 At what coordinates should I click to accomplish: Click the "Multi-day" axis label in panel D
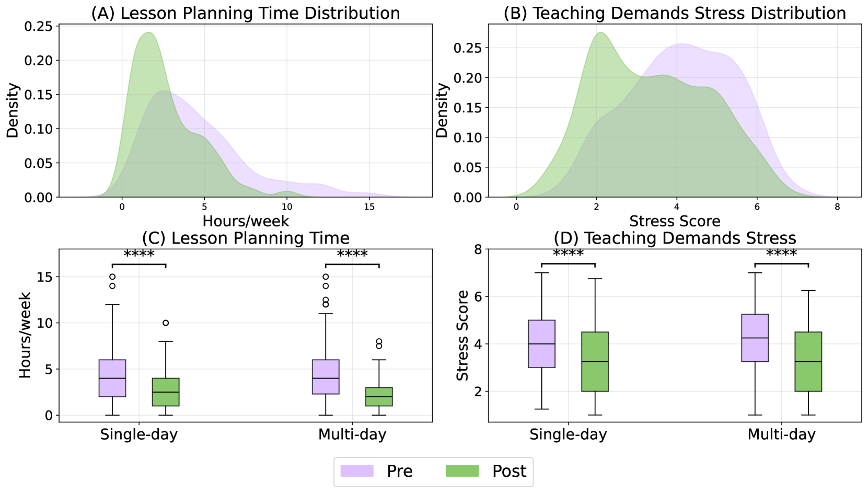click(781, 434)
